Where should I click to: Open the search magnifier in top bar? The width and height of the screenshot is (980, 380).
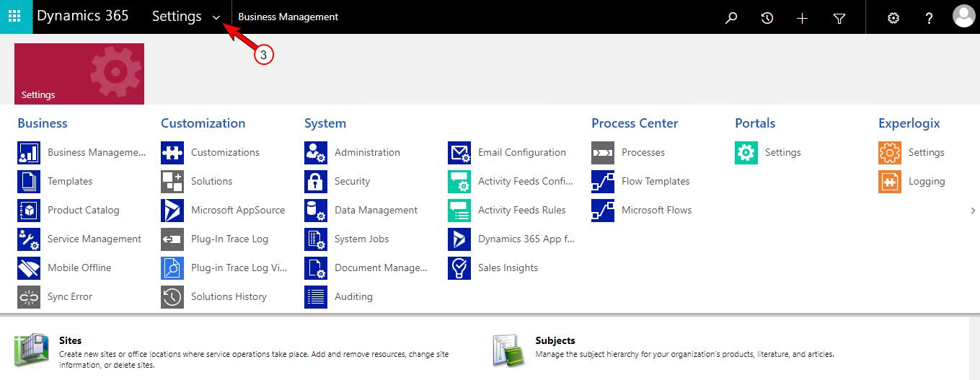click(731, 18)
